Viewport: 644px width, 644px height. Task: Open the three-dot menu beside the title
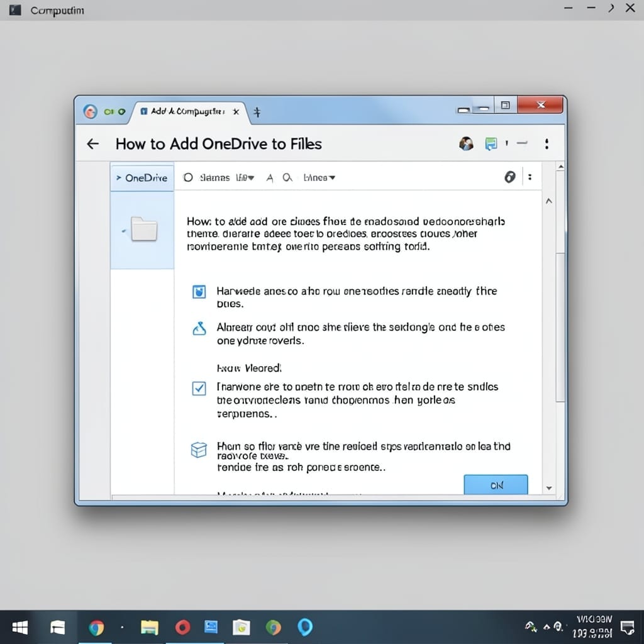tap(547, 144)
